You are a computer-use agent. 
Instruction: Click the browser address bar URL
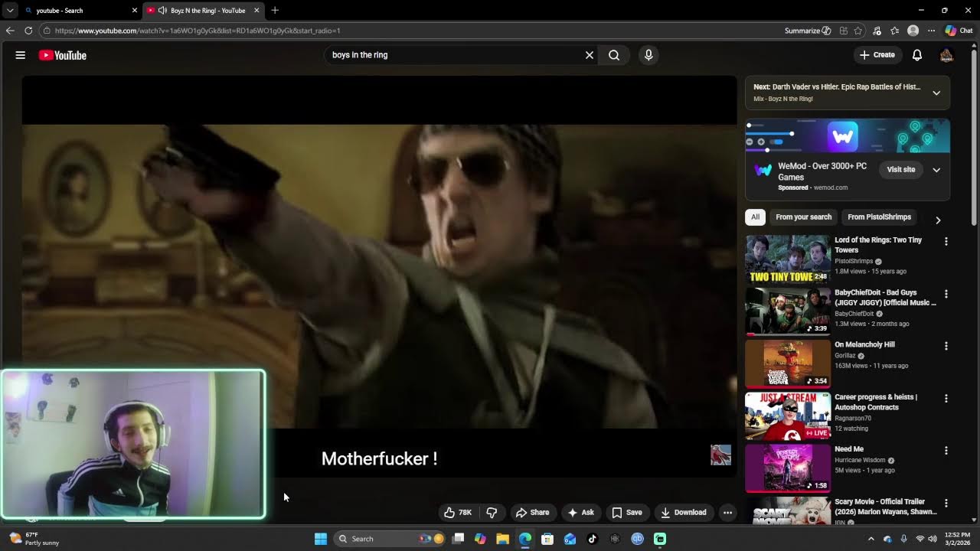198,31
